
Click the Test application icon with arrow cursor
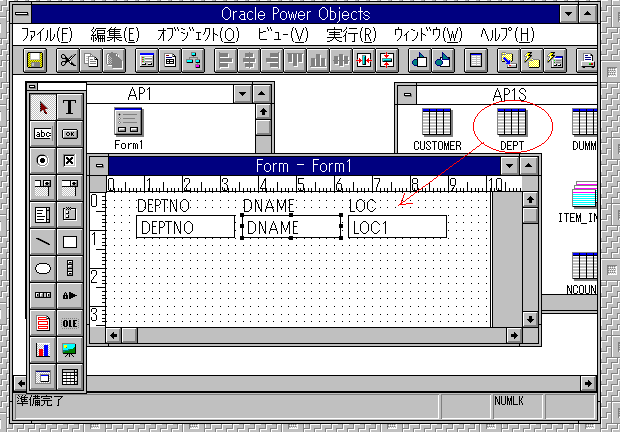509,60
